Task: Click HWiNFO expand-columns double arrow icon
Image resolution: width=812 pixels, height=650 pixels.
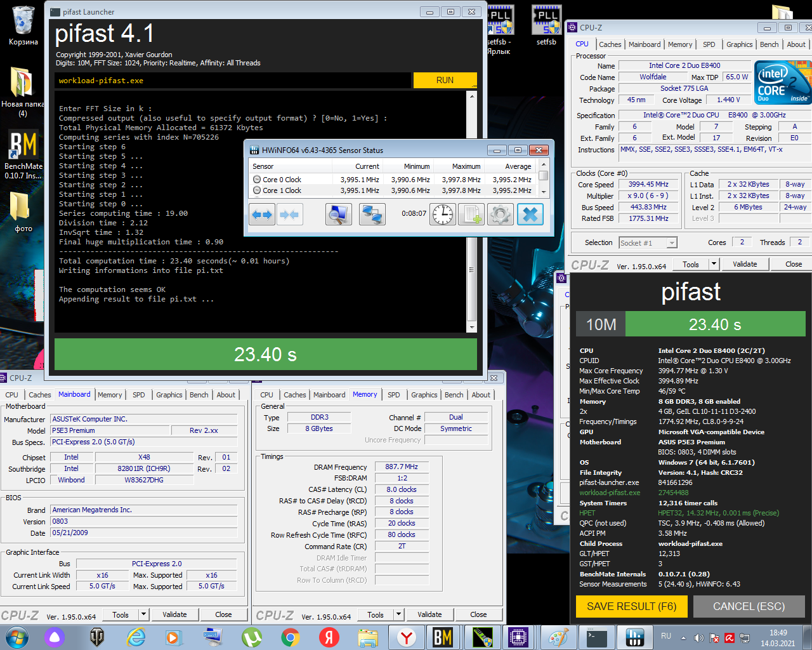Action: (262, 215)
